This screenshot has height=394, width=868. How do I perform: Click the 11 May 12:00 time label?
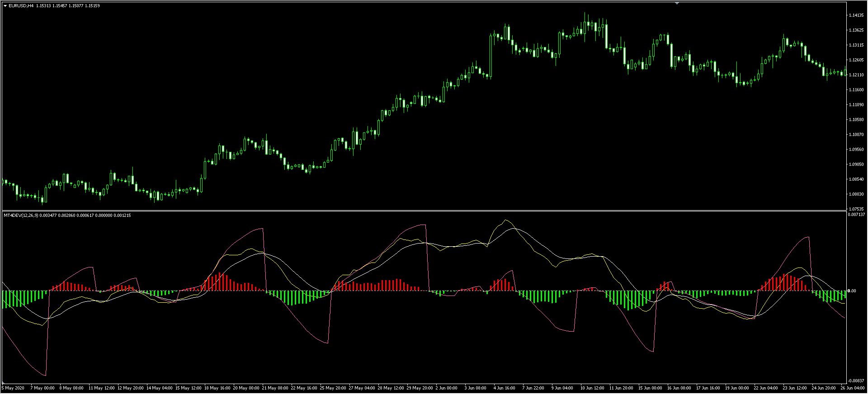102,388
